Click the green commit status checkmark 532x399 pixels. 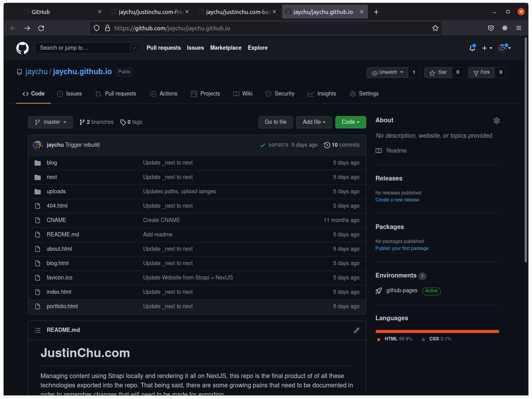(x=263, y=145)
